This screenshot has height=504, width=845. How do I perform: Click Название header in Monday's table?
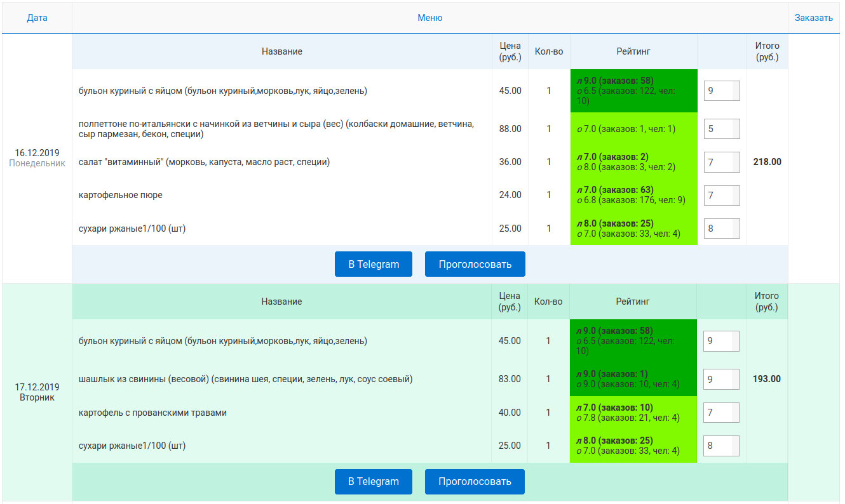pos(282,51)
